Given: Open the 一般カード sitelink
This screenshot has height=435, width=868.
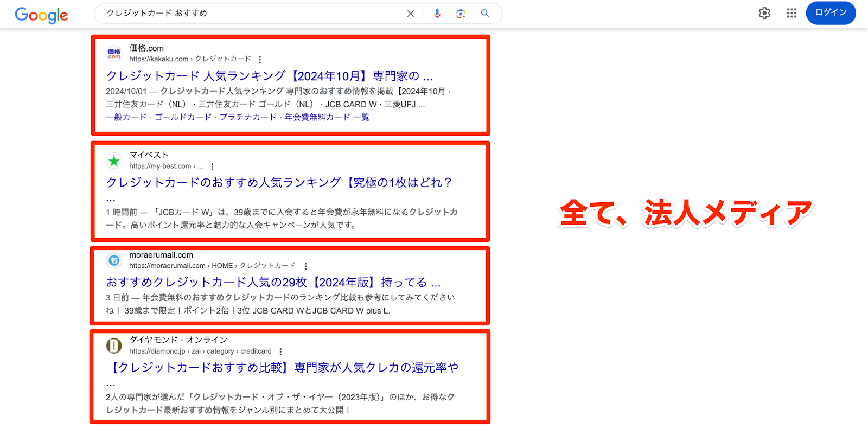Looking at the screenshot, I should (126, 117).
